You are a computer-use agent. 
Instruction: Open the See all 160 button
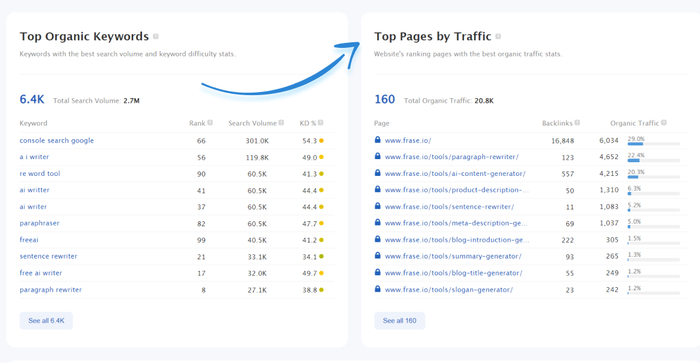400,321
